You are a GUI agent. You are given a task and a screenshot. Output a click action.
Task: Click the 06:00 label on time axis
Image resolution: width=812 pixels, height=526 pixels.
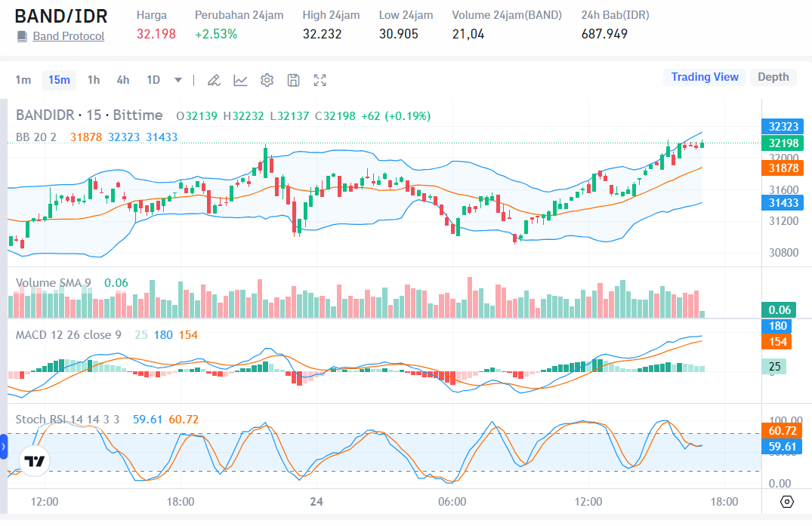pos(452,502)
